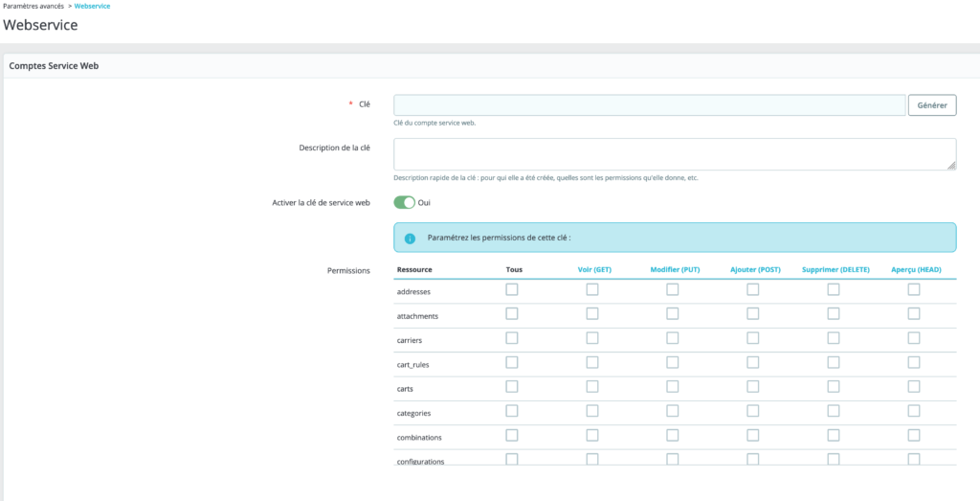Click the Aperçu (HEAD) column header
The width and height of the screenshot is (980, 501).
click(x=916, y=269)
